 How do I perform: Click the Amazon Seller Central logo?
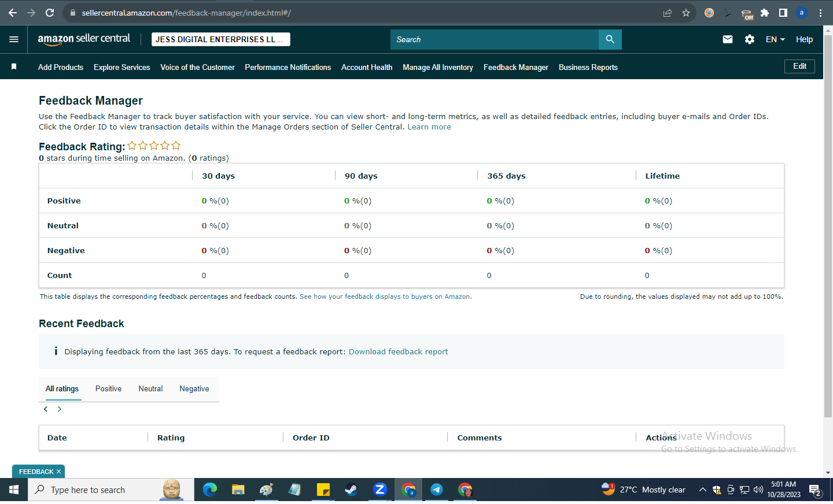(84, 39)
